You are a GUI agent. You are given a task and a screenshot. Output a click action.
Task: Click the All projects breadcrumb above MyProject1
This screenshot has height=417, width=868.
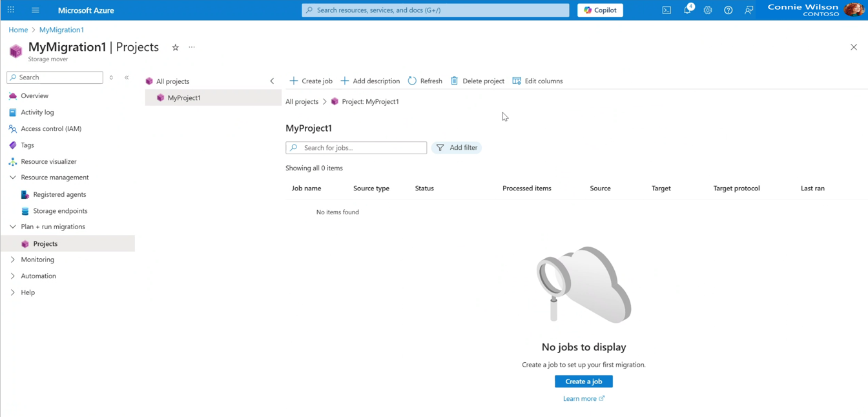pyautogui.click(x=302, y=101)
